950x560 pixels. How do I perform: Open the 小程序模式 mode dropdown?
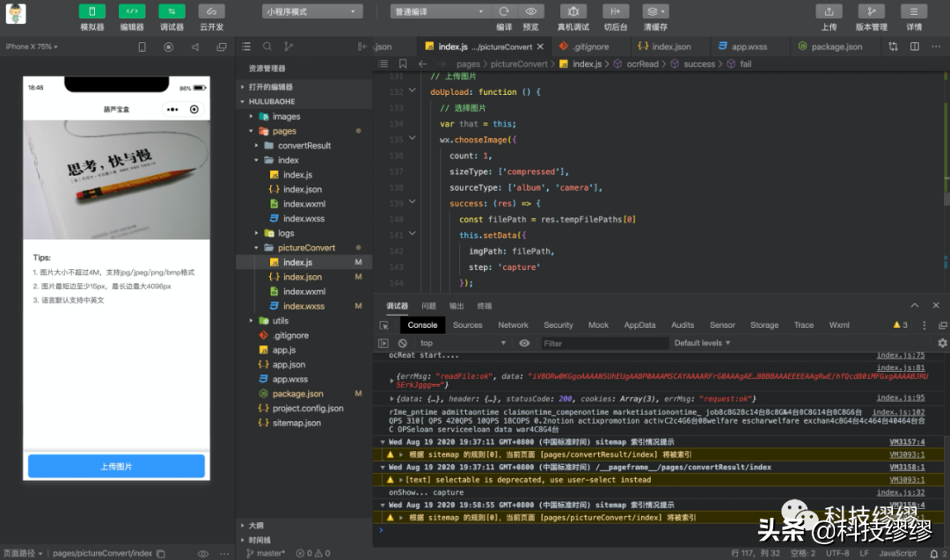[x=312, y=11]
